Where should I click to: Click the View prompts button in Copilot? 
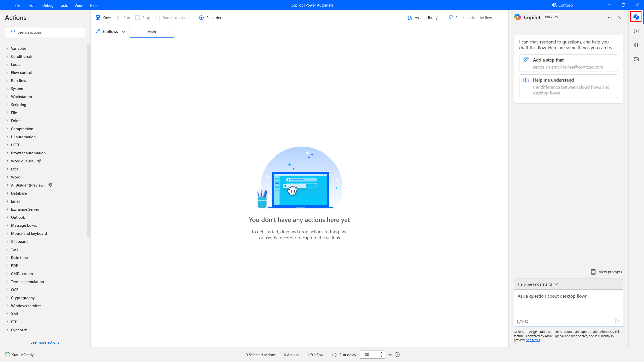(x=606, y=272)
